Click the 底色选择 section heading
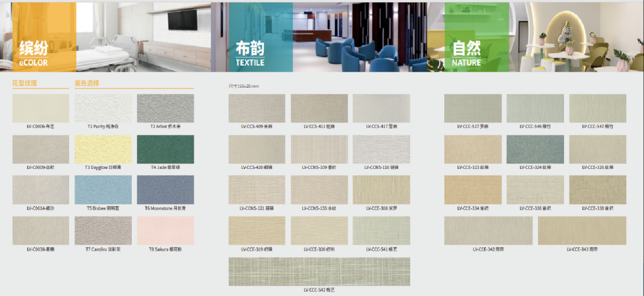 click(86, 83)
